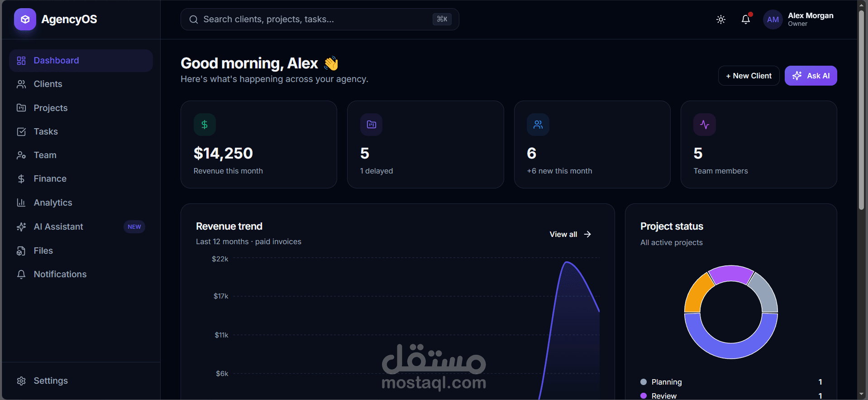
Task: Open the Team page
Action: tap(81, 155)
